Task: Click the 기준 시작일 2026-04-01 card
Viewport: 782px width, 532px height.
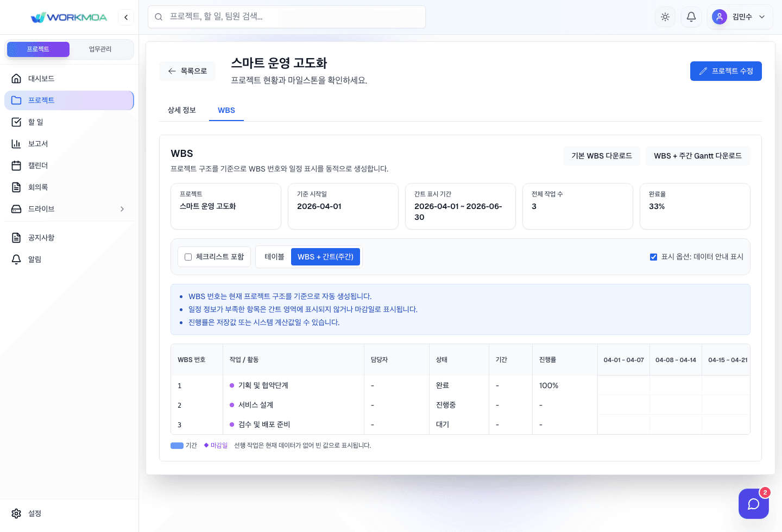Action: click(343, 206)
